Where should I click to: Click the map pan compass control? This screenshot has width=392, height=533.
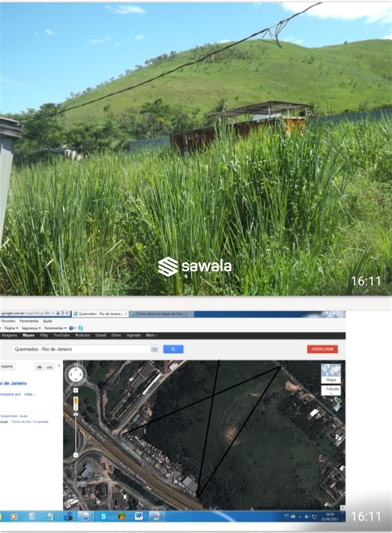[x=75, y=374]
